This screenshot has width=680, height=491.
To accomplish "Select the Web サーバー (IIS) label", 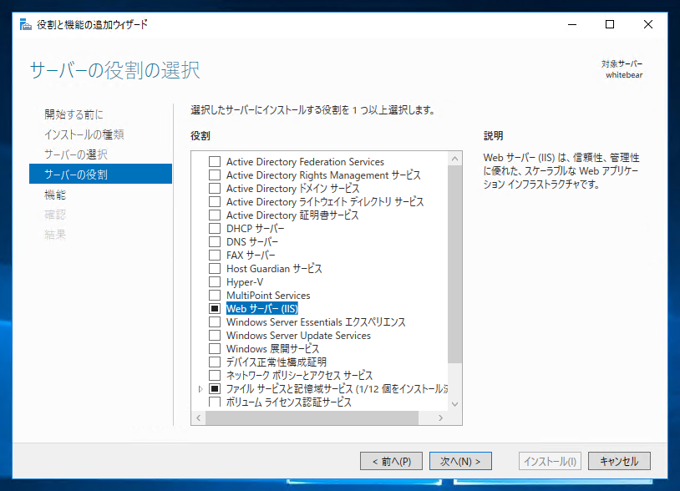I will tap(262, 308).
